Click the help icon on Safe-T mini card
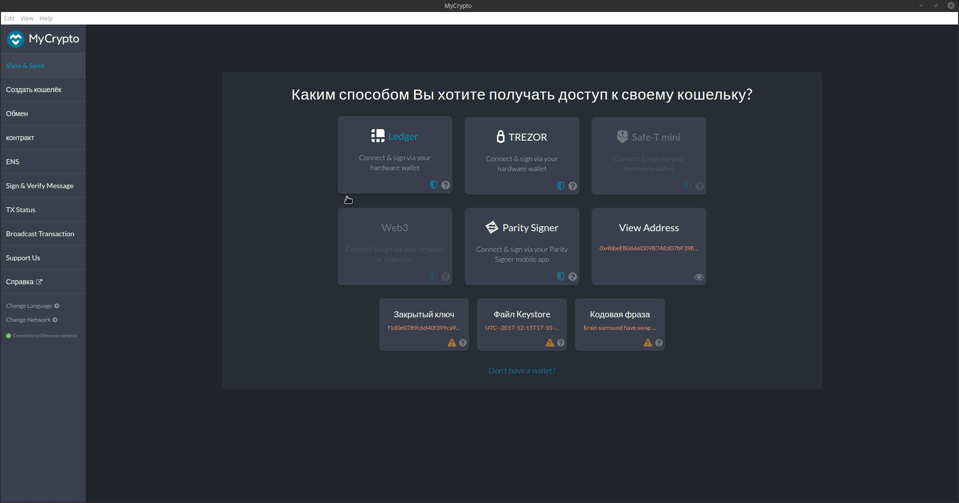Image resolution: width=959 pixels, height=503 pixels. pos(700,186)
